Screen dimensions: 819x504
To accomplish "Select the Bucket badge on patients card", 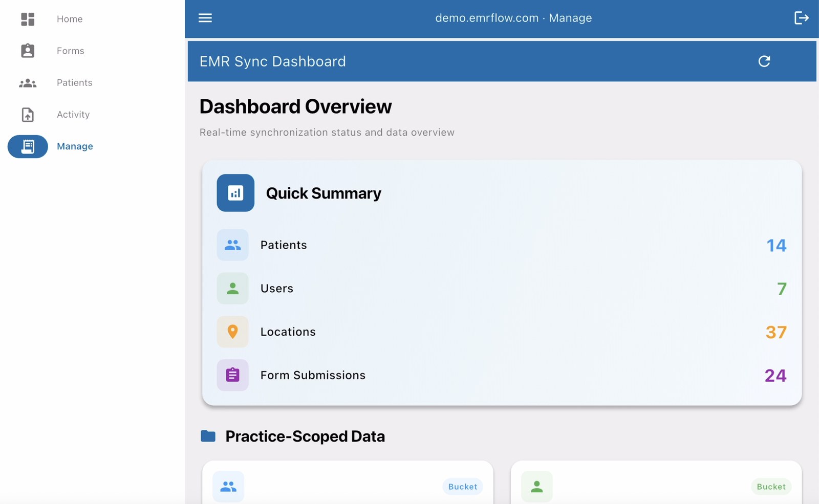I will click(x=462, y=487).
